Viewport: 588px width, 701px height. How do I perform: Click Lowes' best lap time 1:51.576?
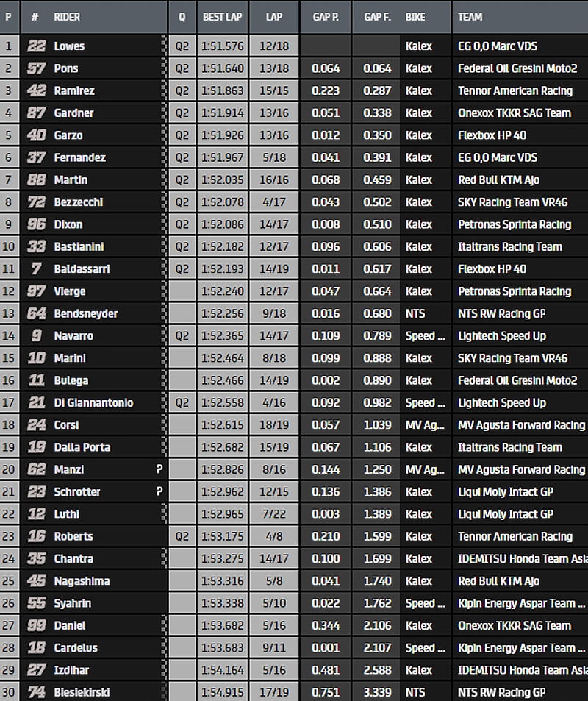coord(223,46)
